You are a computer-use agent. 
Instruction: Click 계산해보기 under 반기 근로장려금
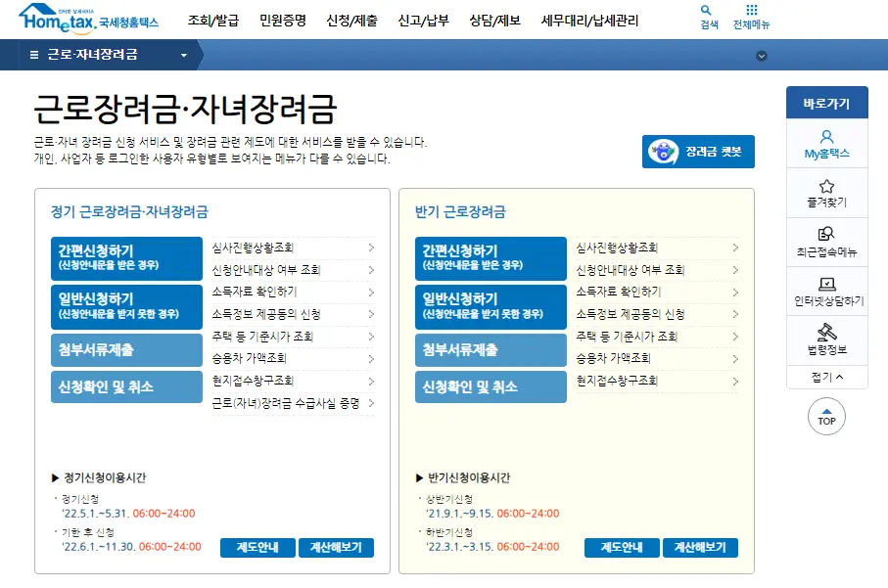pos(702,548)
